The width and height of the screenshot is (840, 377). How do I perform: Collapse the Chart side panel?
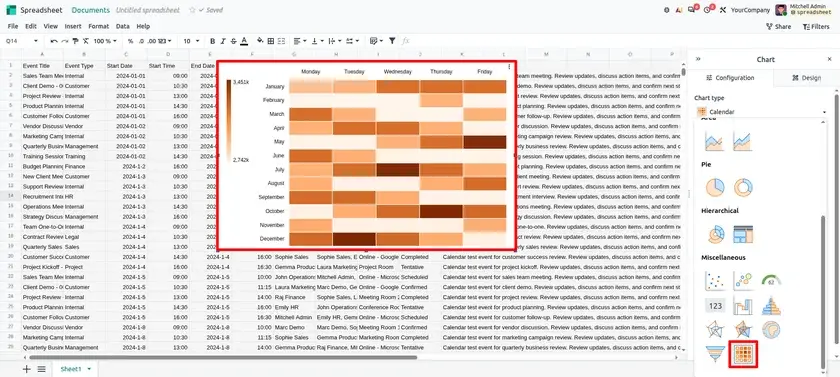(698, 59)
